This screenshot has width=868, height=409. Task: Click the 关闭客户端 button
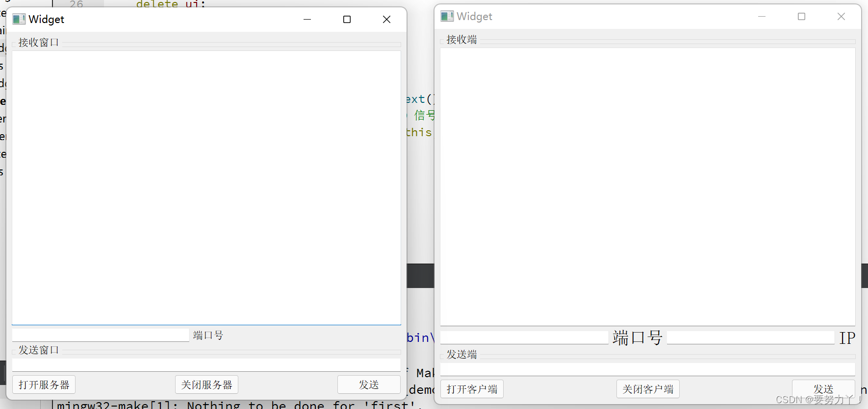pos(648,389)
